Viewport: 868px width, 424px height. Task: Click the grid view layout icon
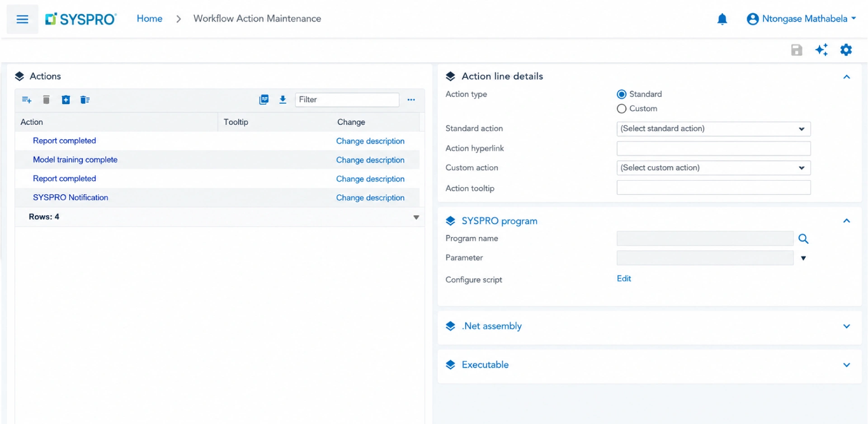click(264, 100)
